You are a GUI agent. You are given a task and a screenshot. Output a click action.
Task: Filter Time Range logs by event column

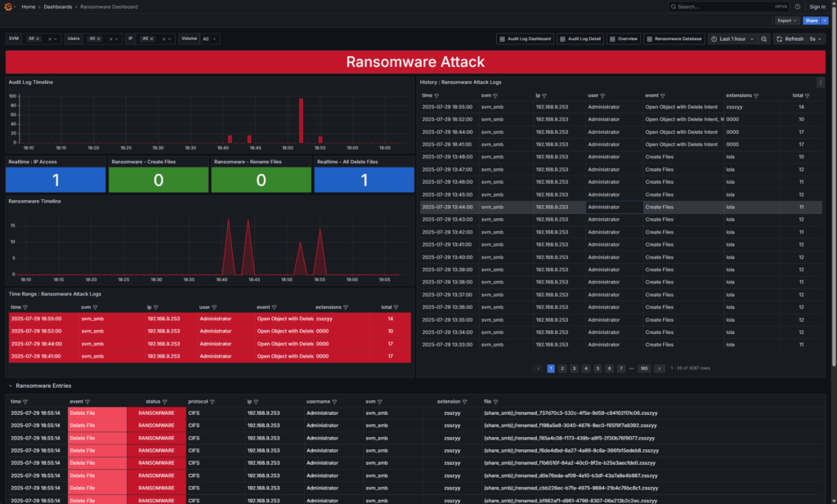click(274, 308)
